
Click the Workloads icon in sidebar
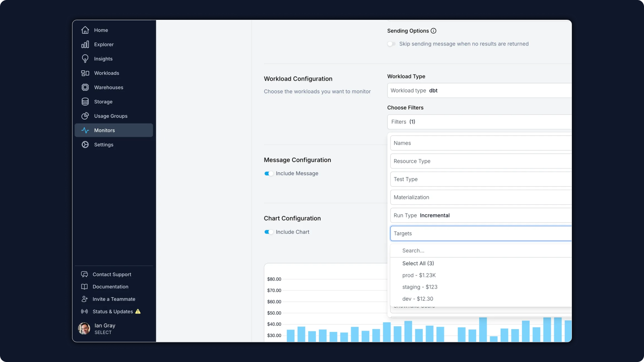[85, 73]
